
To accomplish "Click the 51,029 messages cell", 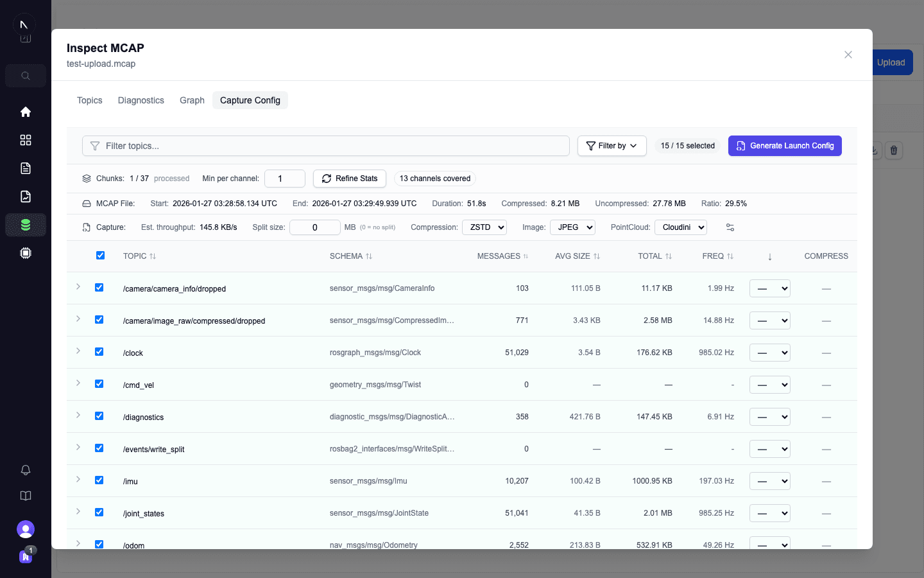I will 517,353.
